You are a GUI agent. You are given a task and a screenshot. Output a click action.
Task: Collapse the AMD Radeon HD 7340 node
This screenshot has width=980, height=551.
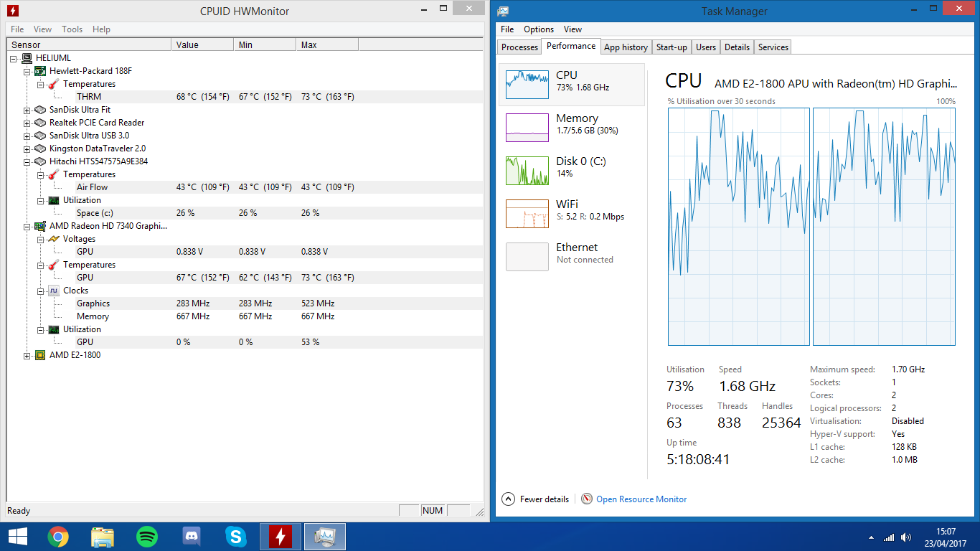[x=27, y=226]
